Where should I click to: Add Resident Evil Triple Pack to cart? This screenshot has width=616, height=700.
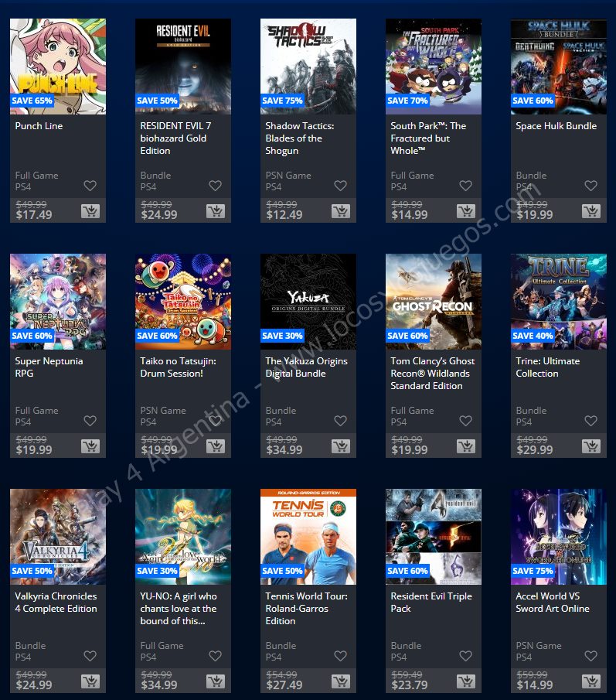pos(466,681)
